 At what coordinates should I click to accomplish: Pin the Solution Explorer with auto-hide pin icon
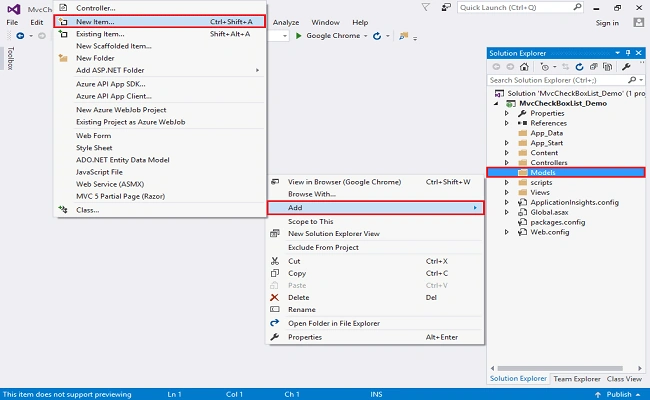(628, 53)
